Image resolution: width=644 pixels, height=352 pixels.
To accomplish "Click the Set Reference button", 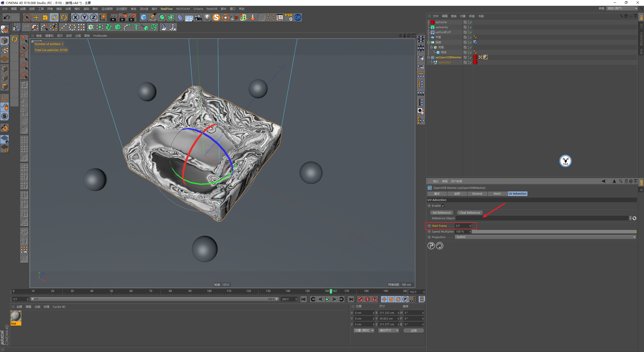I will point(441,213).
